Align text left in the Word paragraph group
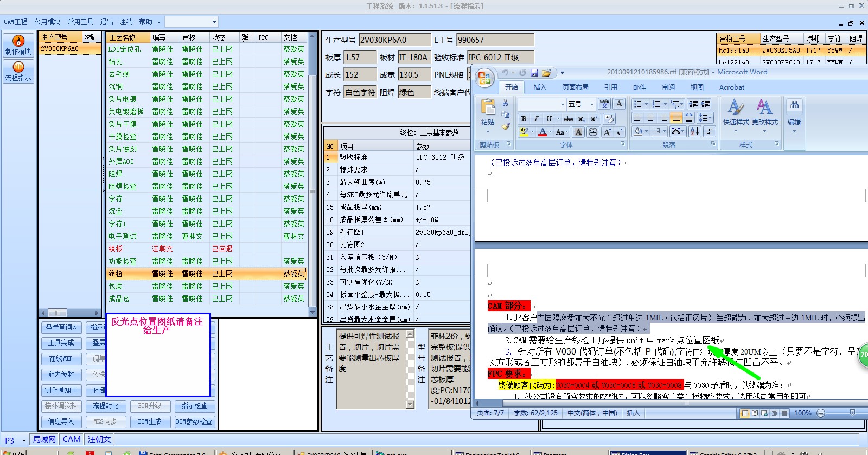The image size is (868, 455). (x=637, y=117)
